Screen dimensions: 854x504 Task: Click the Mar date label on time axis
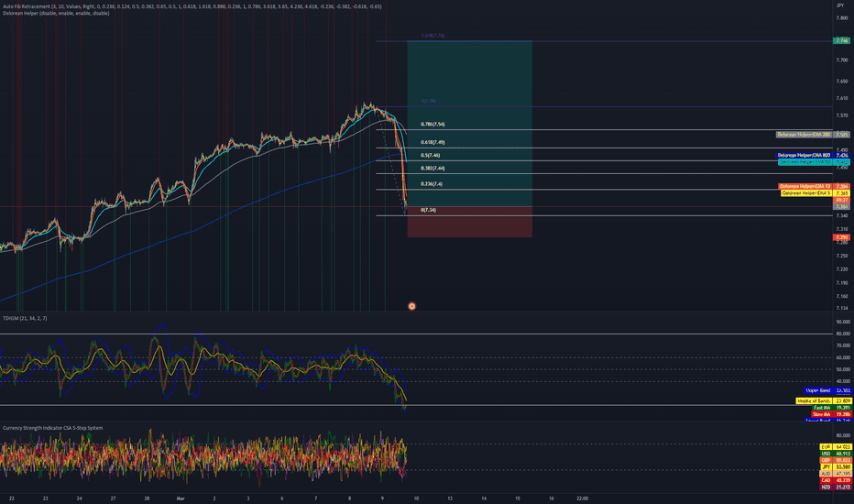point(181,498)
